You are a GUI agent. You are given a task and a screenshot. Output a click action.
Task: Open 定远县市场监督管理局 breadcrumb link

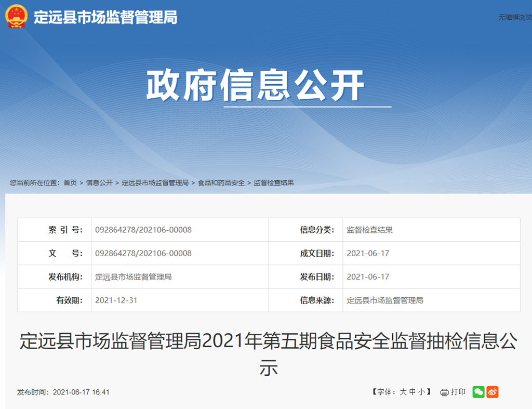pyautogui.click(x=155, y=182)
